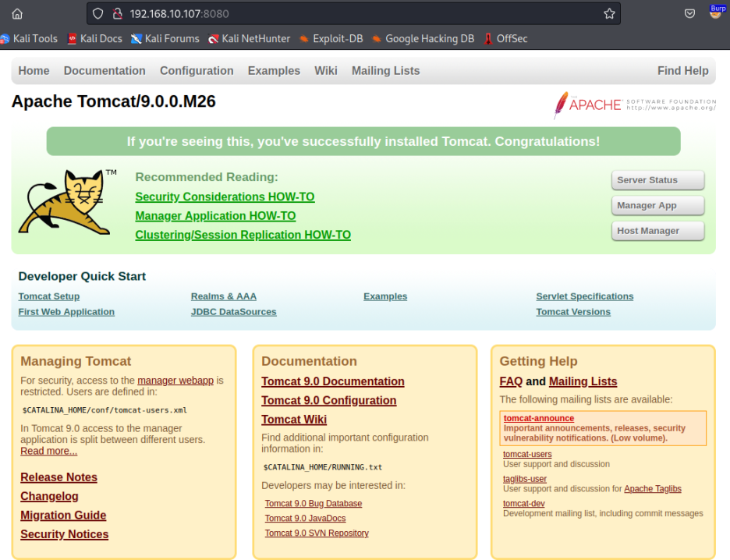Open the Kali Docs bookmark
The height and width of the screenshot is (560, 730).
coord(95,39)
